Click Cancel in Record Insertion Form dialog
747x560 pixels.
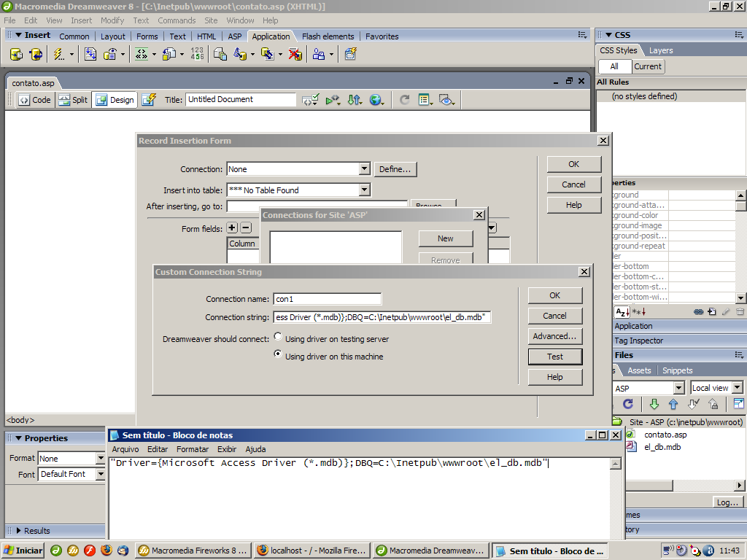coord(573,184)
